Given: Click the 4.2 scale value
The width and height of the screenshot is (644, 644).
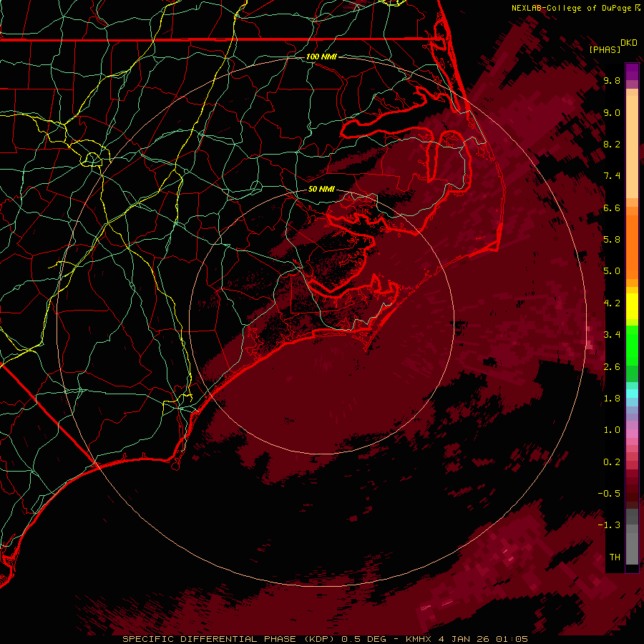Looking at the screenshot, I should 612,303.
